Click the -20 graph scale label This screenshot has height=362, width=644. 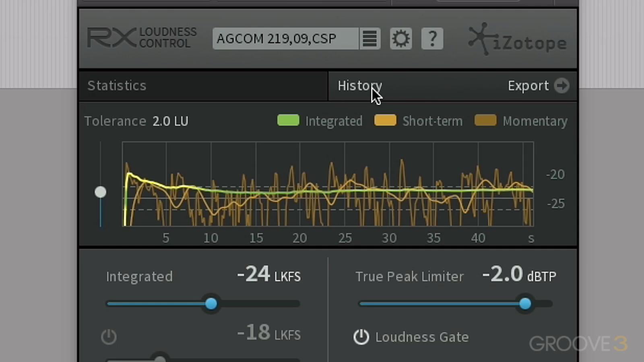(x=555, y=174)
